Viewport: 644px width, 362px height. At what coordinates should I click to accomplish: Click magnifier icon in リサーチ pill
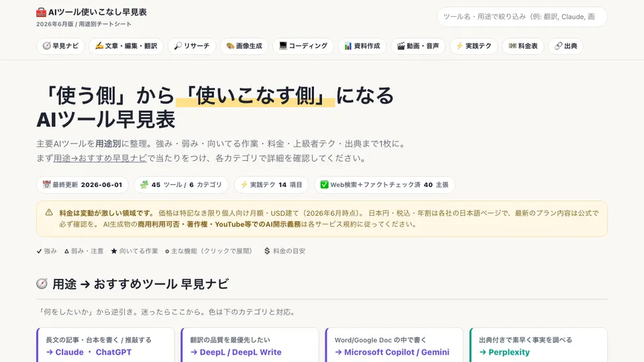(x=178, y=46)
